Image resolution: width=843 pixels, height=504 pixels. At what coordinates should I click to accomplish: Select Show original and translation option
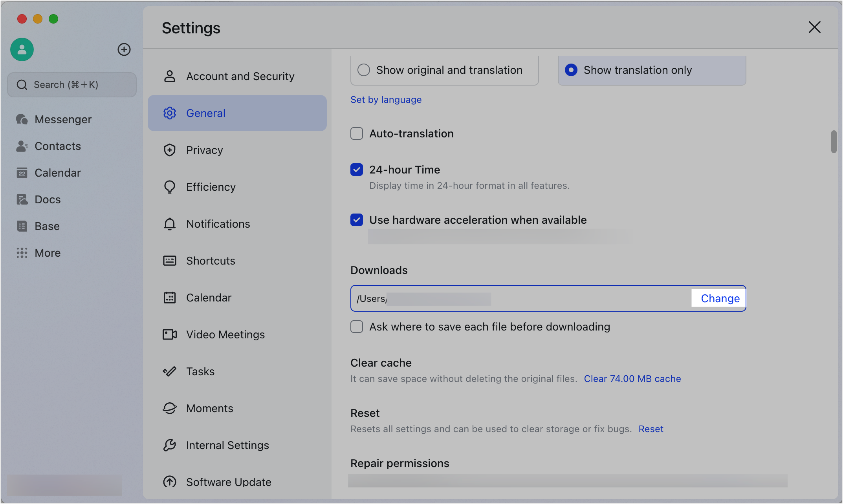[x=364, y=70]
